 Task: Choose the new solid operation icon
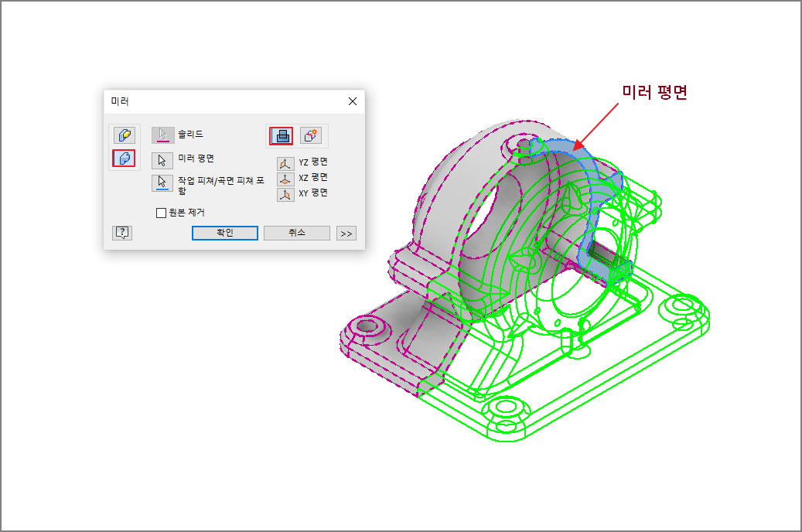(310, 135)
